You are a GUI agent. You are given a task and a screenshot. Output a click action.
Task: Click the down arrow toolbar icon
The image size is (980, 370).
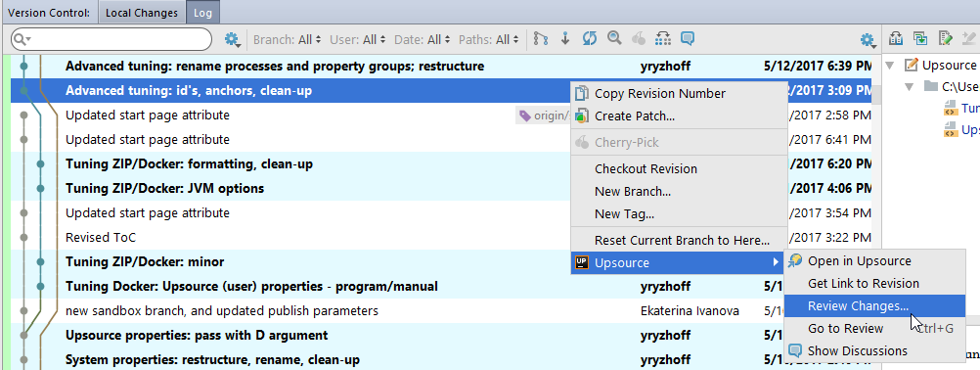point(565,39)
